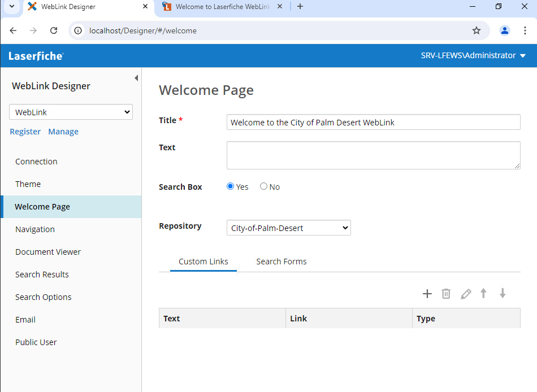Open the tab search dropdown

[12, 6]
